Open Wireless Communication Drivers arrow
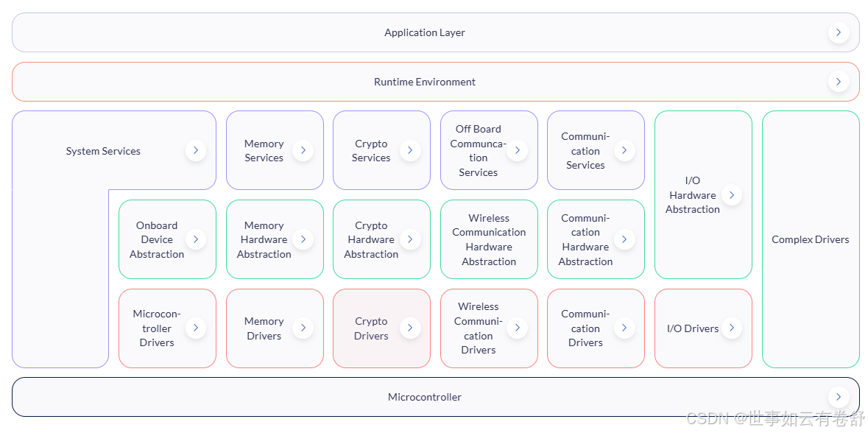 click(x=517, y=328)
